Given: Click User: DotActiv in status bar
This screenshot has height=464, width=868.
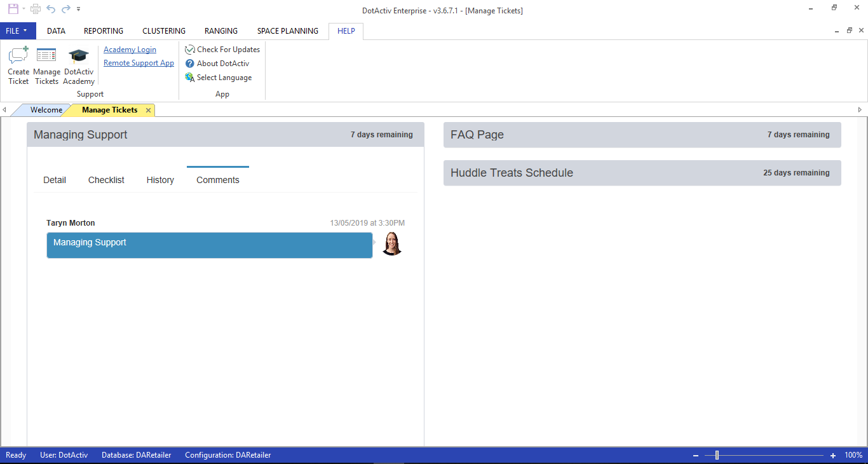Looking at the screenshot, I should click(64, 455).
